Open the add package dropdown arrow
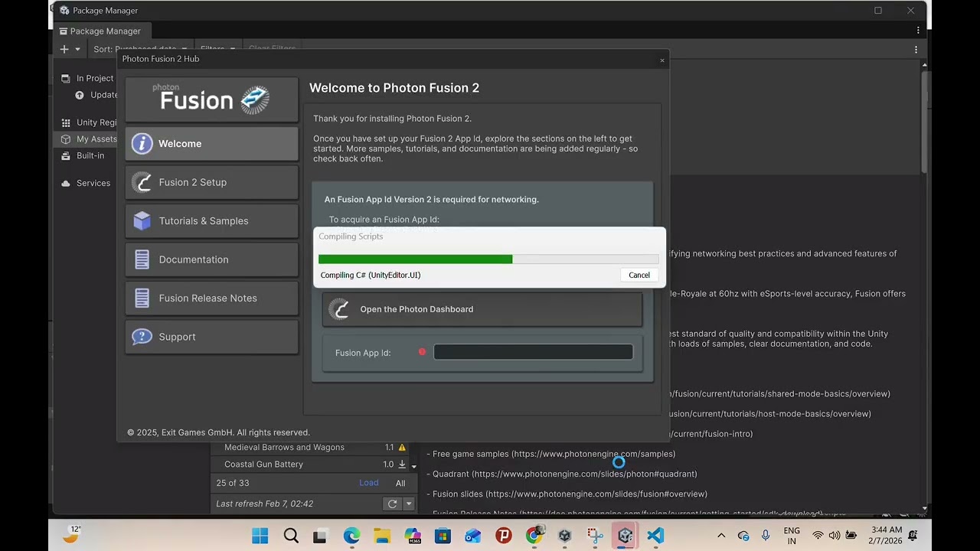The width and height of the screenshot is (980, 551). point(77,49)
